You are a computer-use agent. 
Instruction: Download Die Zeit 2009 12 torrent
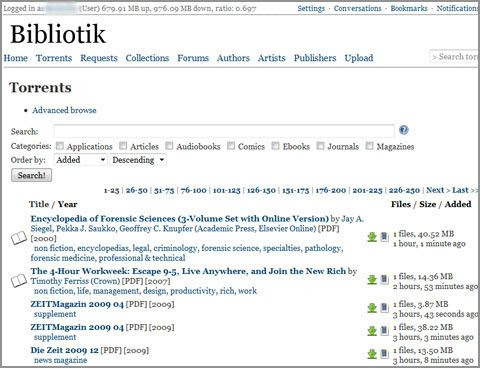pos(372,353)
